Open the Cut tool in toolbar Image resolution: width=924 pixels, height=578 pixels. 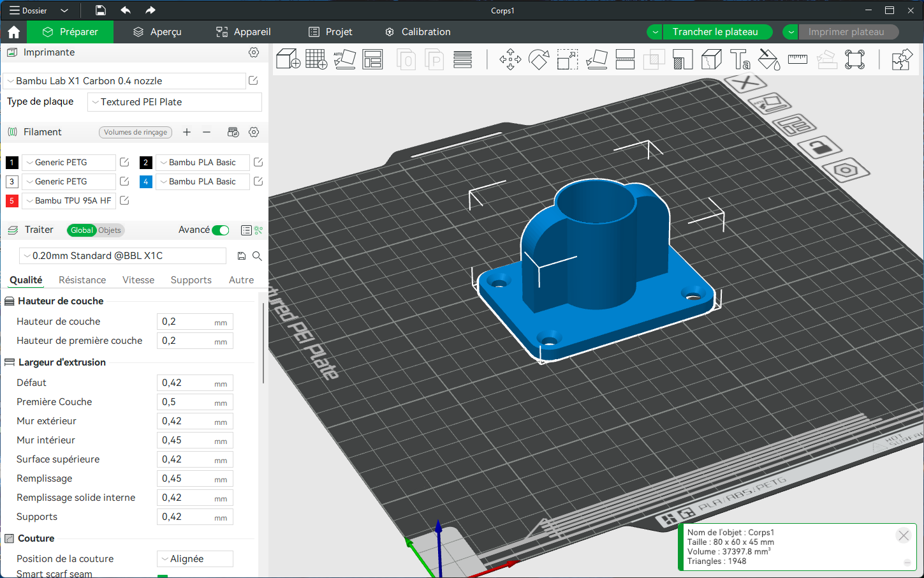click(625, 59)
